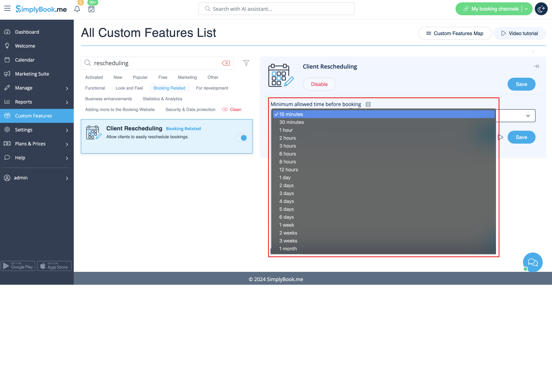Click the Clean filters link
This screenshot has width=552, height=392.
235,110
